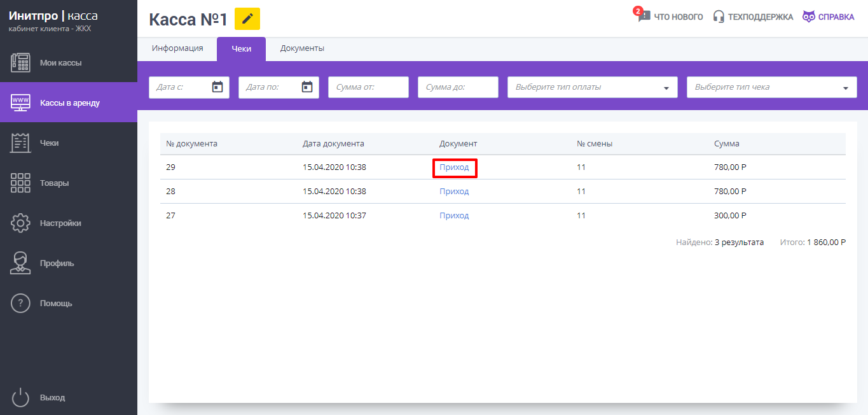Click the Итого 1 860,00 ₽ total
The image size is (868, 415).
pos(813,243)
